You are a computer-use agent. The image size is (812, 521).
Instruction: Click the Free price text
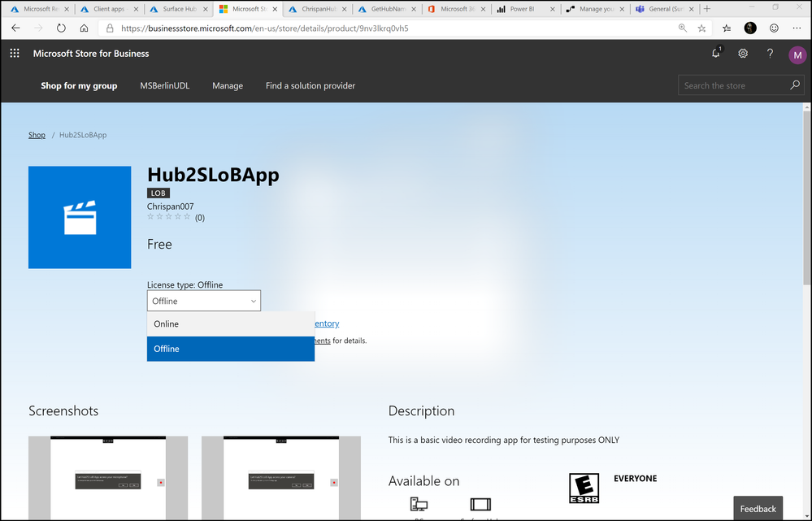(x=159, y=244)
